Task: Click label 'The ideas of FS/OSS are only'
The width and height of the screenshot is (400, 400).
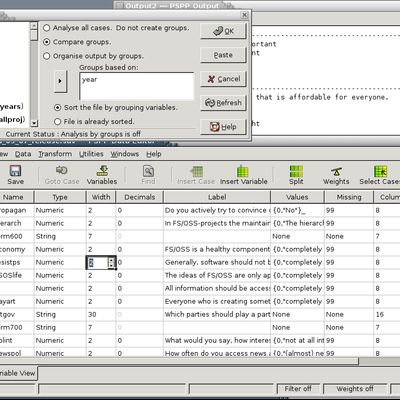Action: click(217, 275)
